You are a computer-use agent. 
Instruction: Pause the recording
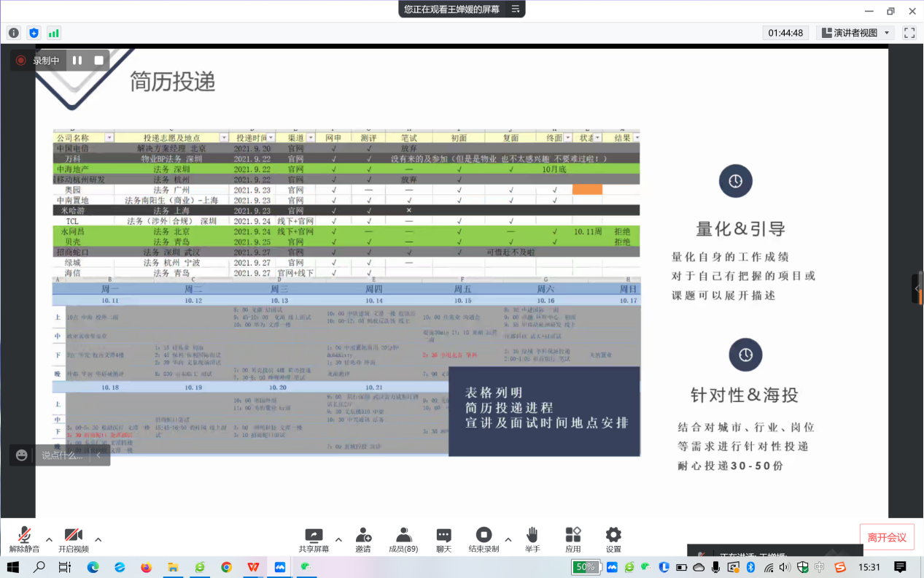click(77, 61)
